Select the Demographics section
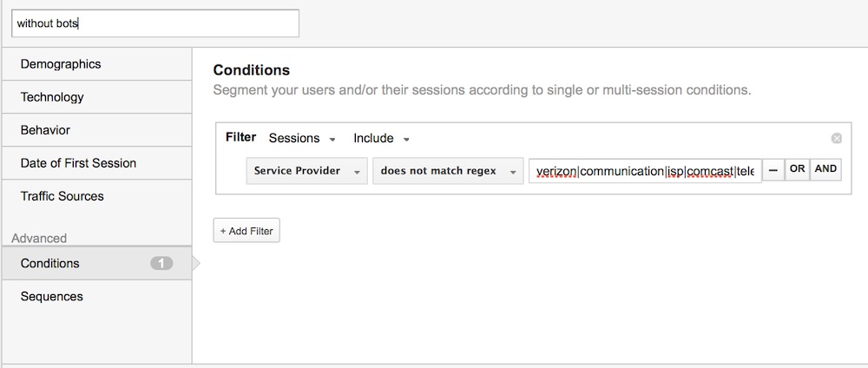The height and width of the screenshot is (368, 868). [x=97, y=64]
